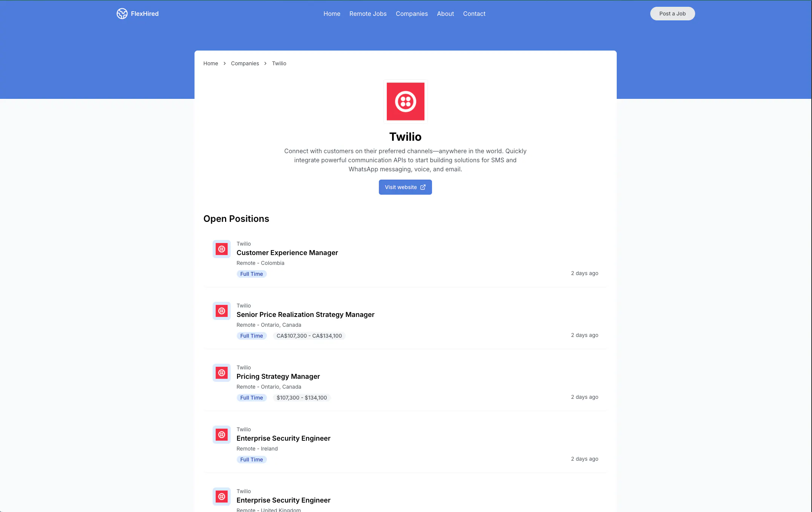Screen dimensions: 812x512
Task: Click the Open Positions heading
Action: [x=236, y=219]
